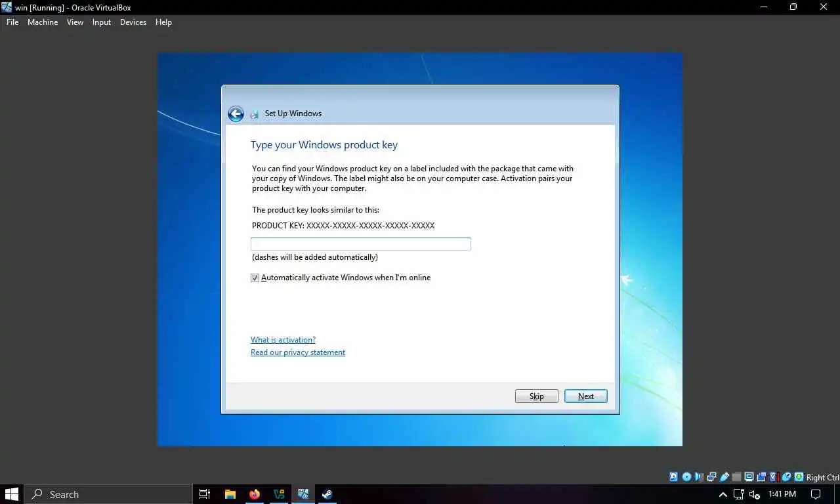Image resolution: width=840 pixels, height=504 pixels.
Task: Go back using the blue arrow button
Action: (236, 114)
